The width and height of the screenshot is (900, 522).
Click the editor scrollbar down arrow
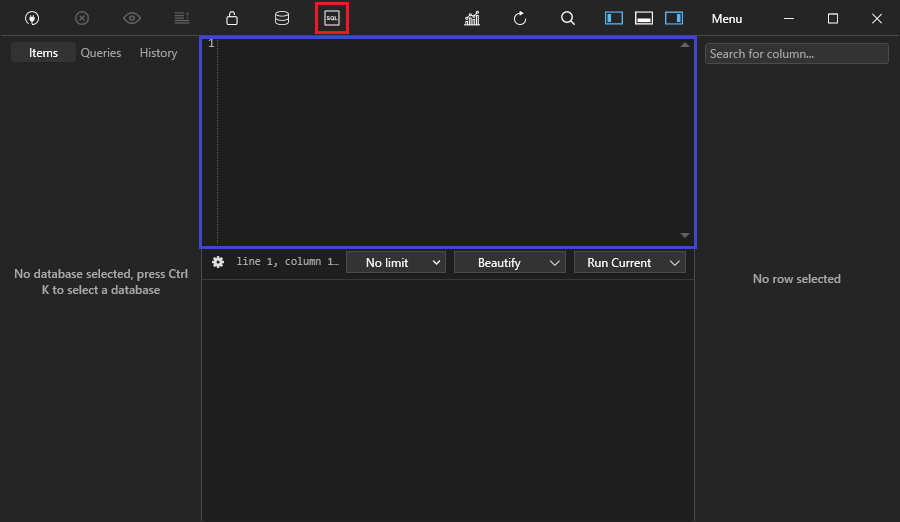coord(685,235)
